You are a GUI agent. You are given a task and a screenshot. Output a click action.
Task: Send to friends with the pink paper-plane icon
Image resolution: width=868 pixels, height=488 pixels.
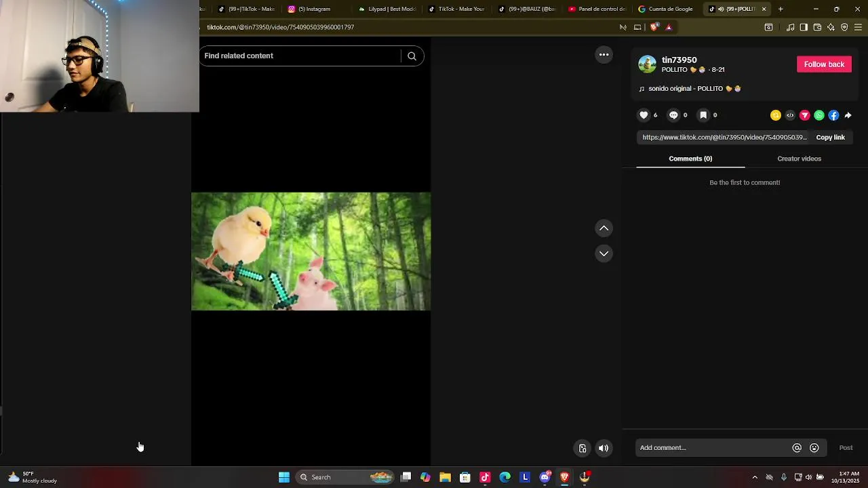tap(805, 115)
